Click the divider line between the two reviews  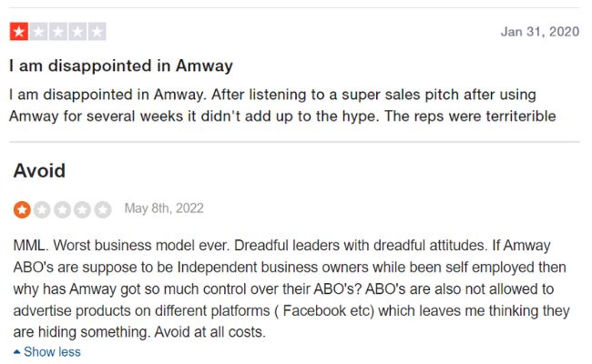click(294, 142)
